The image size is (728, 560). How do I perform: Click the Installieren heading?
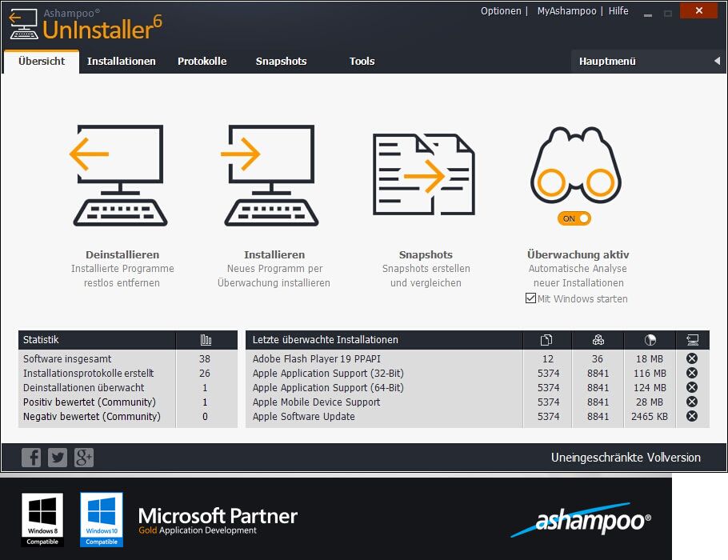pyautogui.click(x=274, y=254)
